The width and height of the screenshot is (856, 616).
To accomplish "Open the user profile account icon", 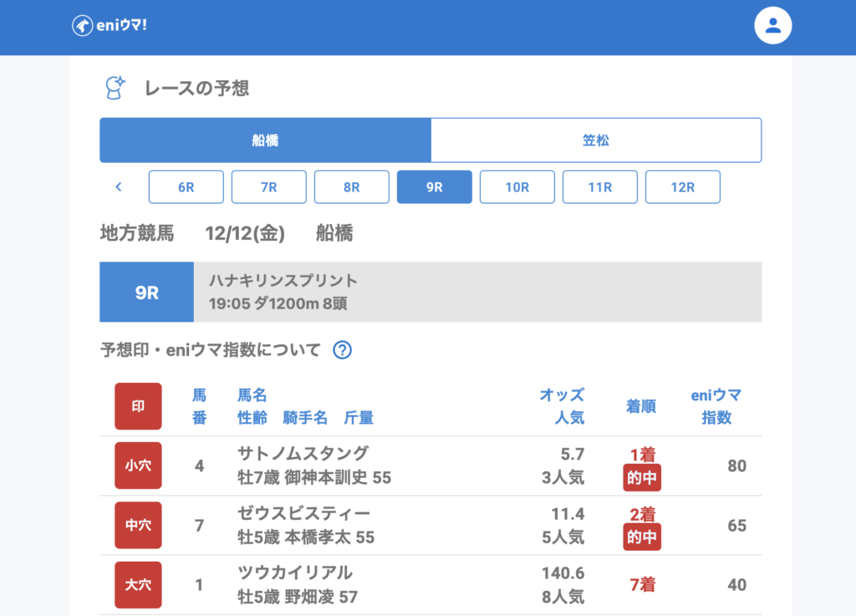I will tap(772, 26).
